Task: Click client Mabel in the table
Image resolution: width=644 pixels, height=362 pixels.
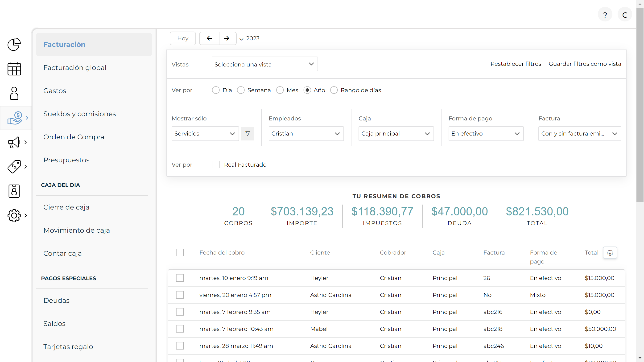Action: point(319,329)
